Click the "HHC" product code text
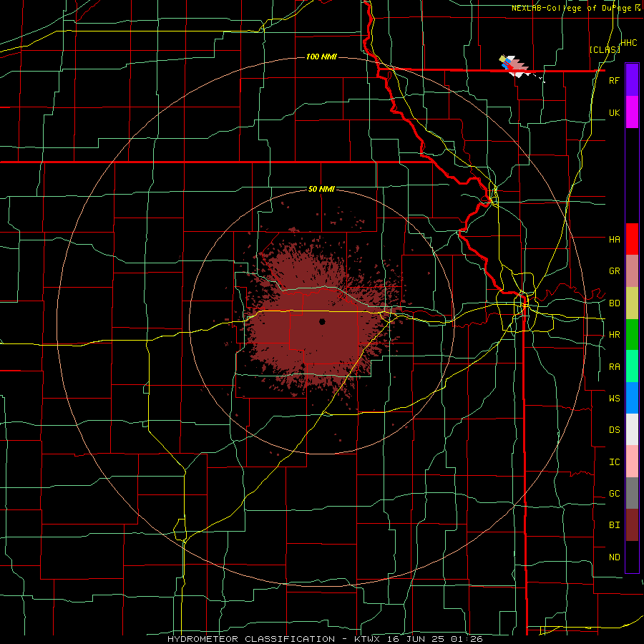Screen dimensions: 644x644 (629, 43)
